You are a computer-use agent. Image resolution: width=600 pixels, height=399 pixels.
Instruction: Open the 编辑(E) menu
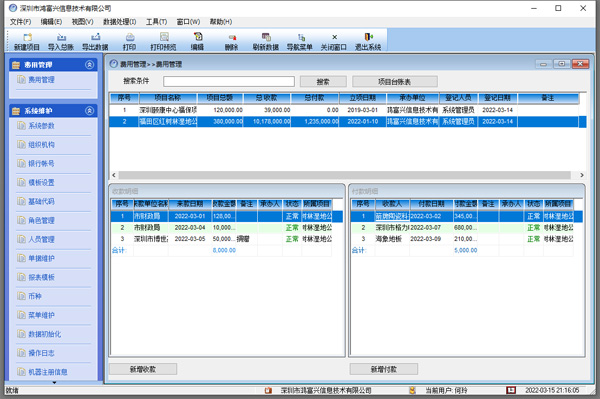51,22
